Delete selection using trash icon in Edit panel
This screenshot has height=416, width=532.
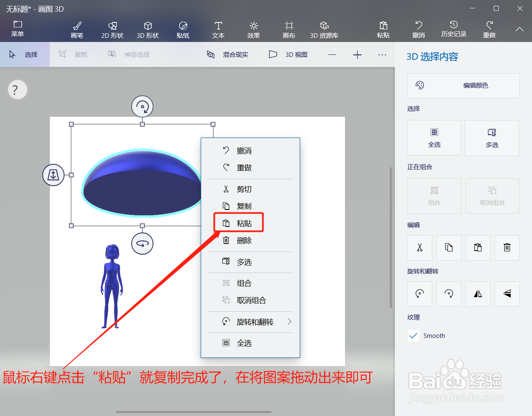pos(507,248)
